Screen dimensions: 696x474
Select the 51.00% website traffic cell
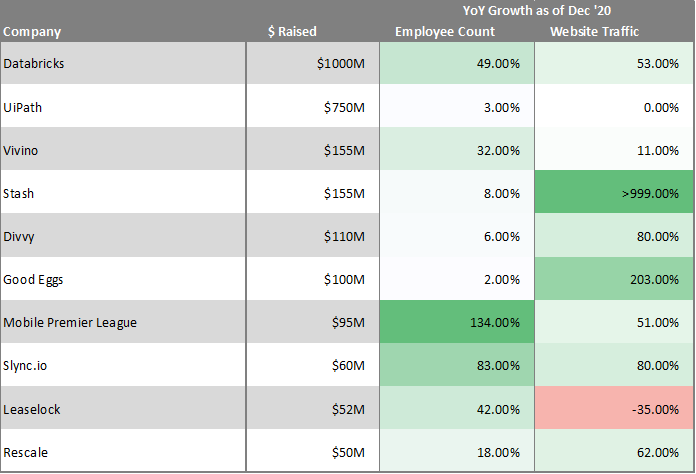614,322
